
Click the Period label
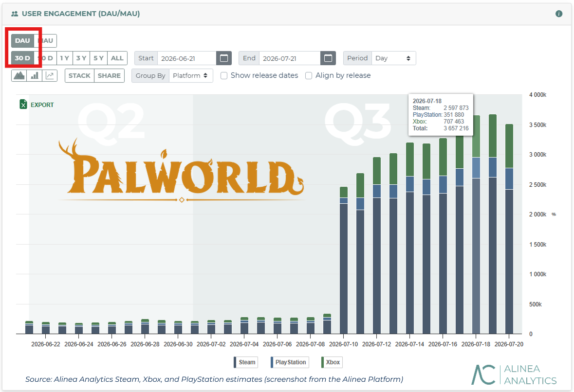point(357,58)
